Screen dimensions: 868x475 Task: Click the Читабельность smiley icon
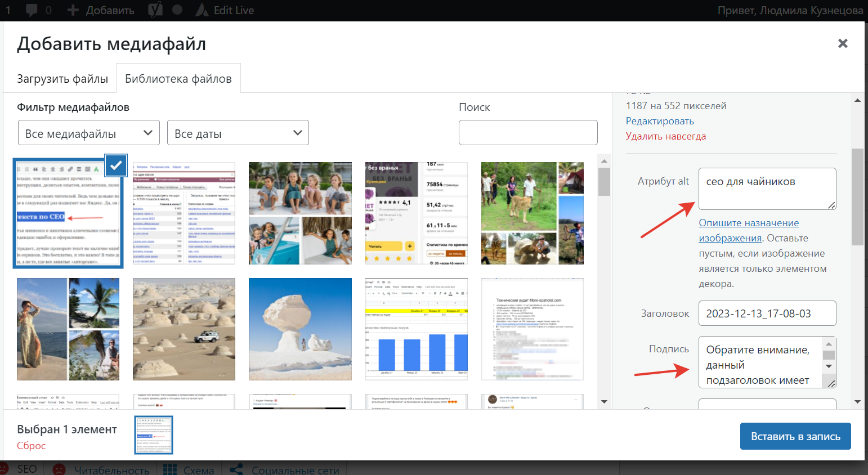pos(59,469)
